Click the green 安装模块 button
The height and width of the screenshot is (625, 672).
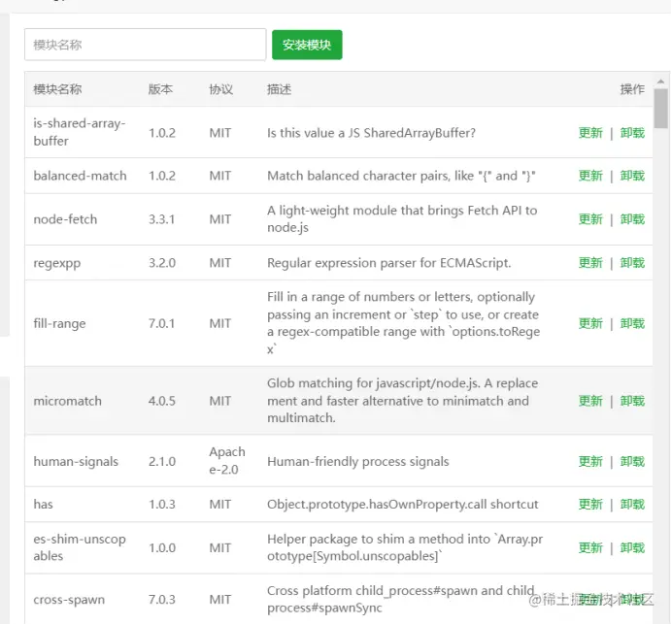[x=307, y=45]
